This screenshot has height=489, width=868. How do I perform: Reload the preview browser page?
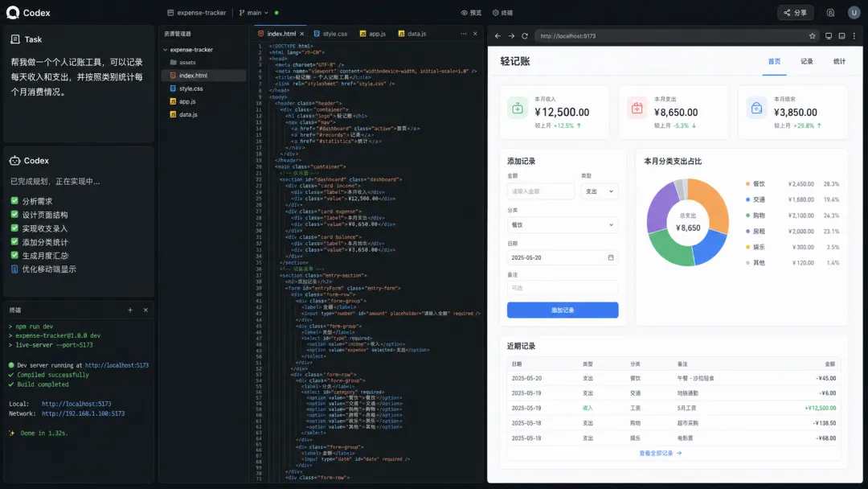click(x=525, y=36)
